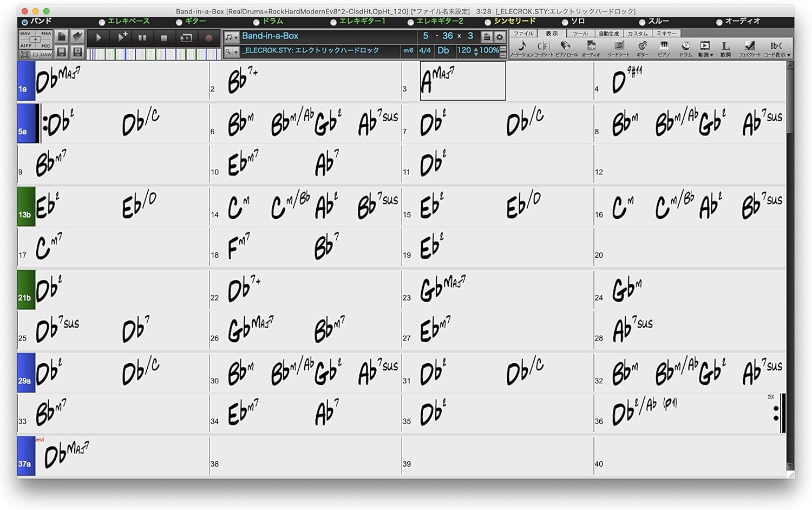The height and width of the screenshot is (510, 812).
Task: Click the Db key signature button
Action: point(443,50)
